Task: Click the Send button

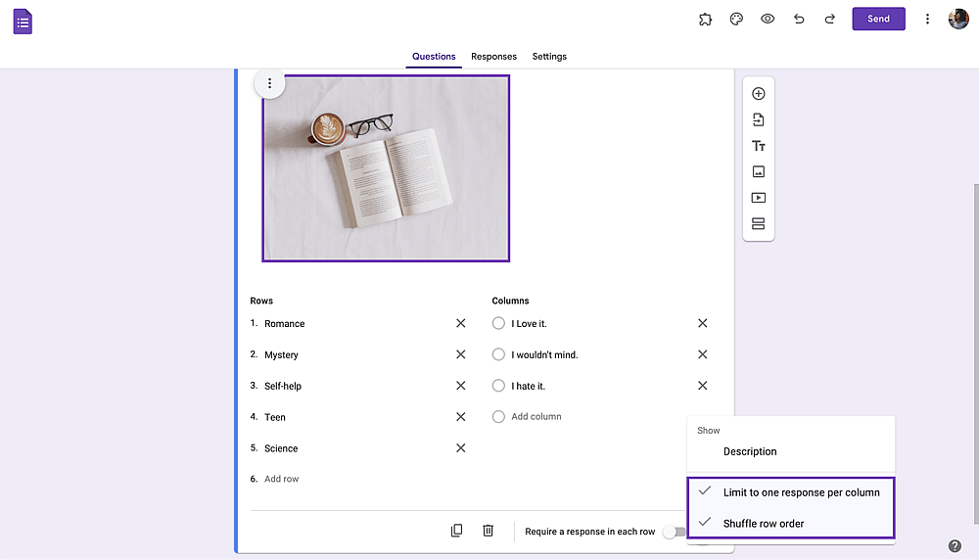Action: tap(878, 19)
